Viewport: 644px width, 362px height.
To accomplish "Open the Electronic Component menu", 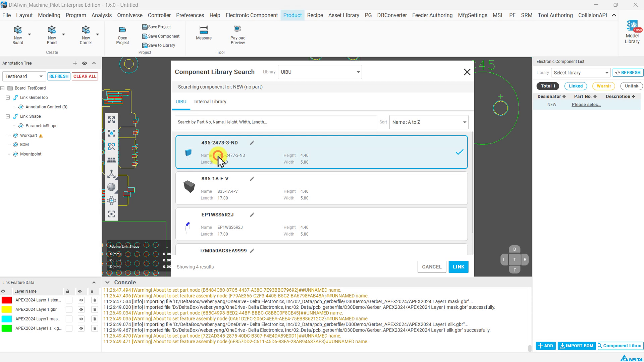I will (252, 15).
